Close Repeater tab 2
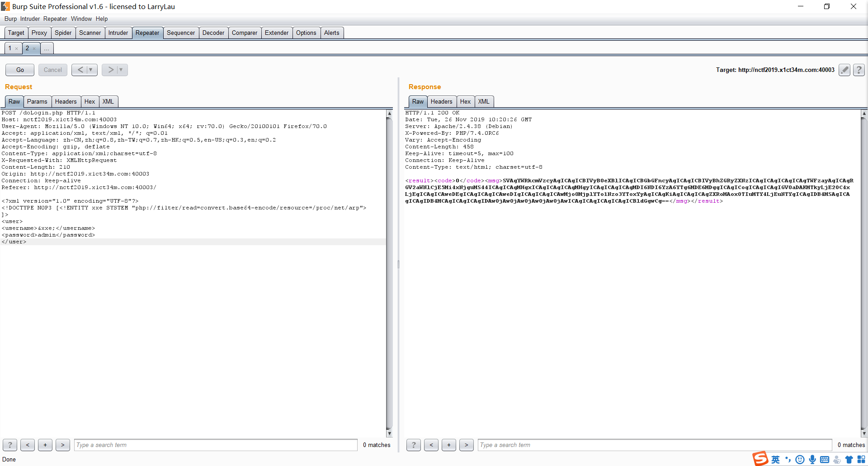This screenshot has height=466, width=868. point(34,48)
